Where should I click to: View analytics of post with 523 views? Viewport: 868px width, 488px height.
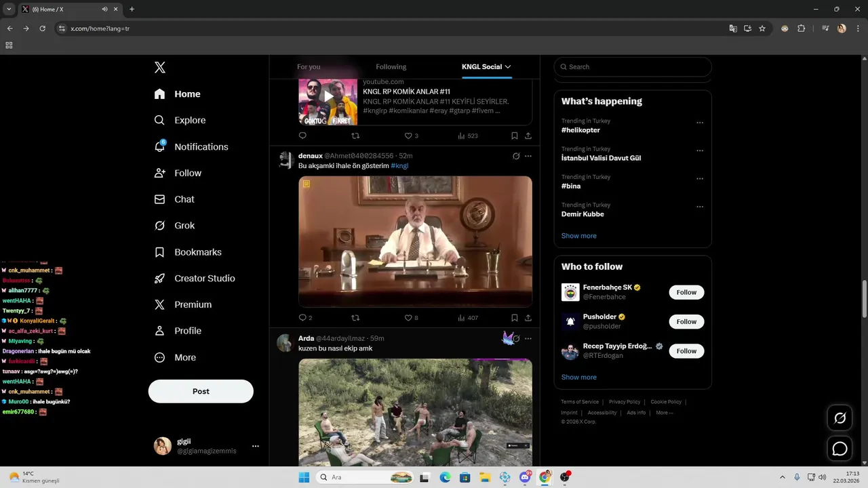pyautogui.click(x=468, y=136)
